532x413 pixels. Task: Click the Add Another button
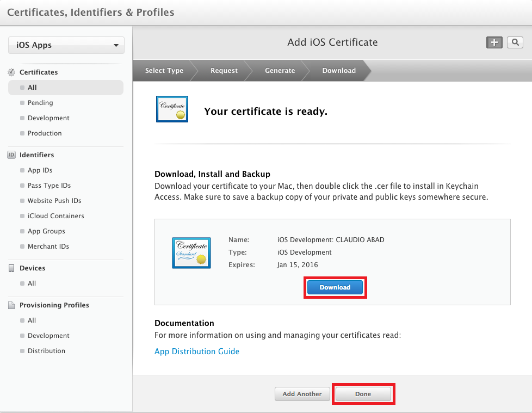tap(302, 394)
